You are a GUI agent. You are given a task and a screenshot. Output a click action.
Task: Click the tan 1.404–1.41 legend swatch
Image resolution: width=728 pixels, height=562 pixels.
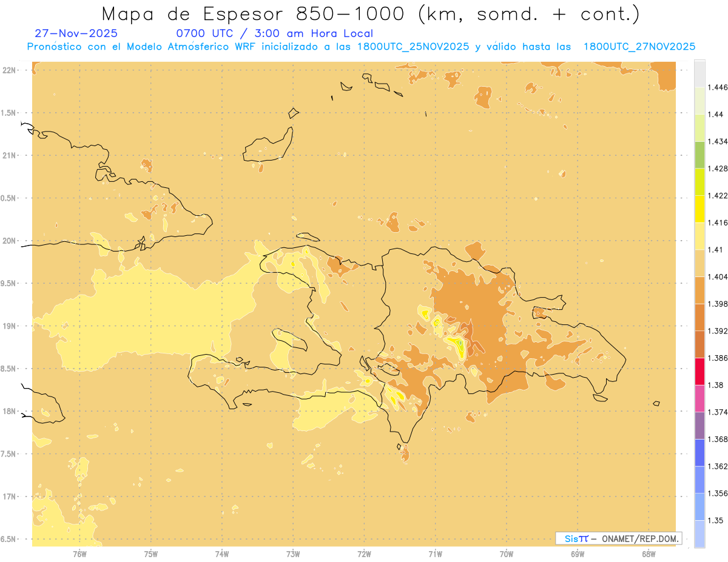(699, 263)
